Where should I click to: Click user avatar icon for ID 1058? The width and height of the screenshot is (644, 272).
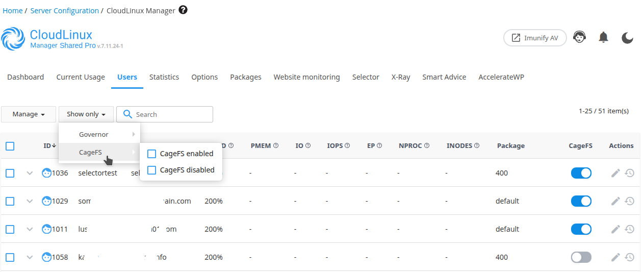click(x=46, y=257)
